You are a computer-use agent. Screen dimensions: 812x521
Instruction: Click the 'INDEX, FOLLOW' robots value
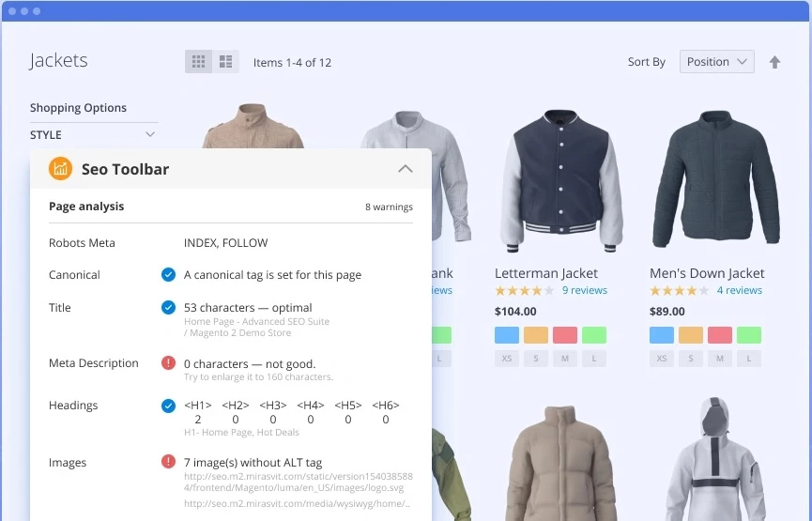coord(226,243)
